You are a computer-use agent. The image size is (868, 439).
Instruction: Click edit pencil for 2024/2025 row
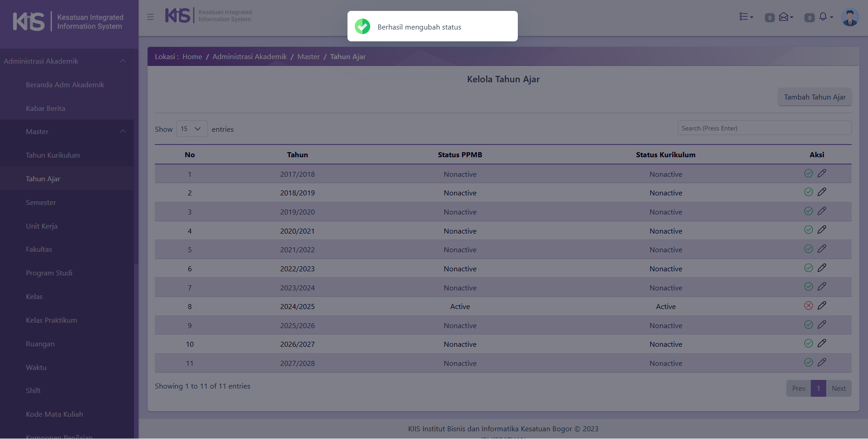[822, 306]
